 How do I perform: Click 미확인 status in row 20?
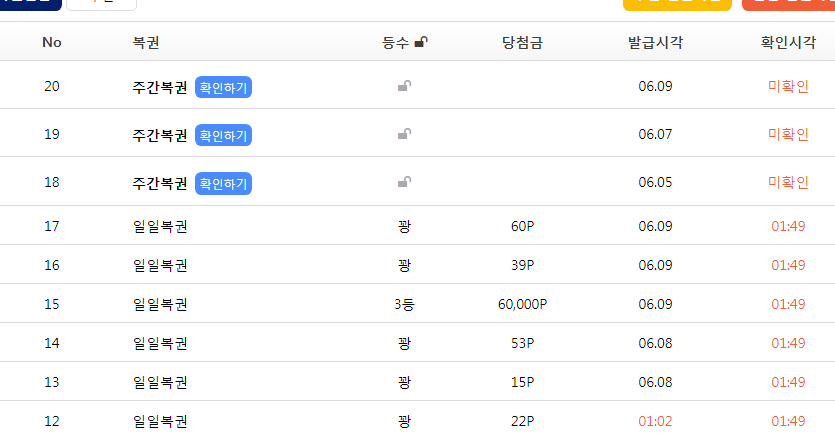pyautogui.click(x=788, y=86)
